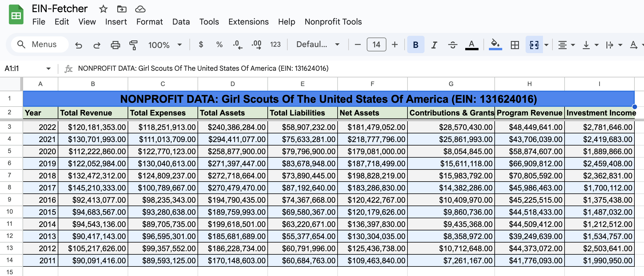The height and width of the screenshot is (276, 644).
Task: Open the Data menu
Action: [x=181, y=22]
